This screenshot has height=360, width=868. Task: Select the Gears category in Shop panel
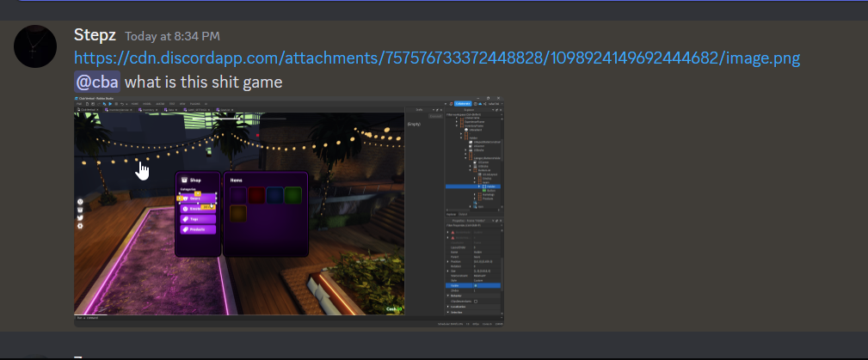pos(198,198)
